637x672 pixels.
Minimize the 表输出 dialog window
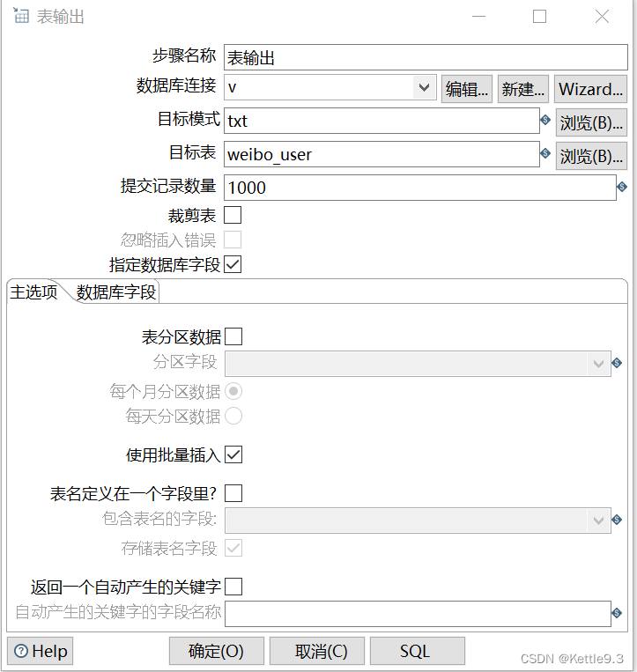click(x=478, y=16)
